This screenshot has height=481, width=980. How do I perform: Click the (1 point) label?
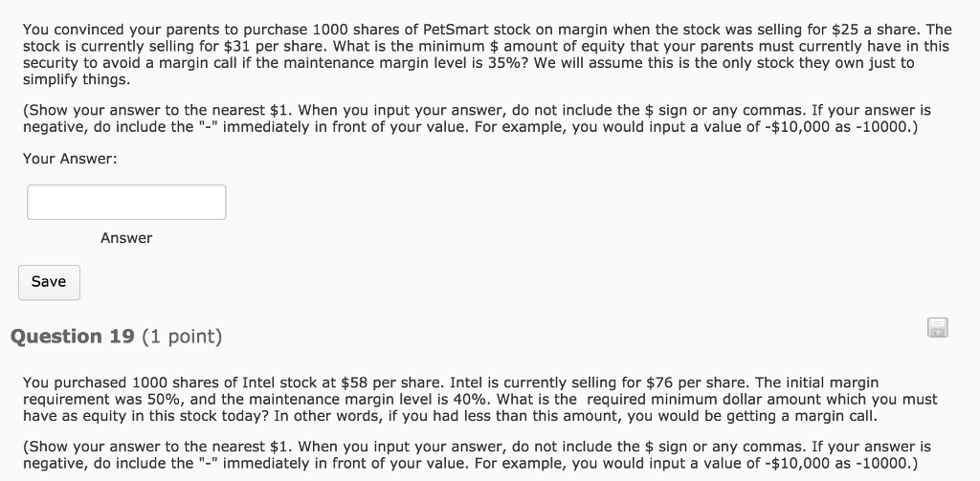[182, 337]
